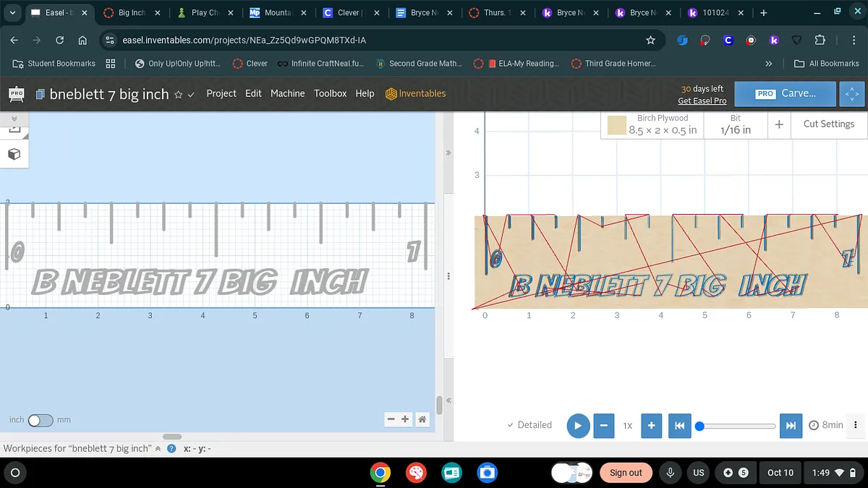The width and height of the screenshot is (868, 488).
Task: Click the Carve button
Action: pyautogui.click(x=786, y=93)
